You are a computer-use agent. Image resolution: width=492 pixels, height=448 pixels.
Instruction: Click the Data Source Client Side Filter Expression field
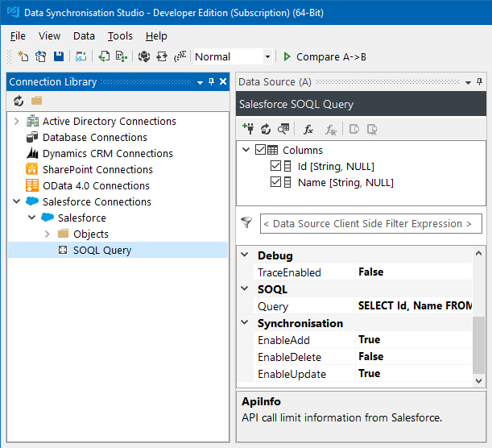tap(371, 223)
